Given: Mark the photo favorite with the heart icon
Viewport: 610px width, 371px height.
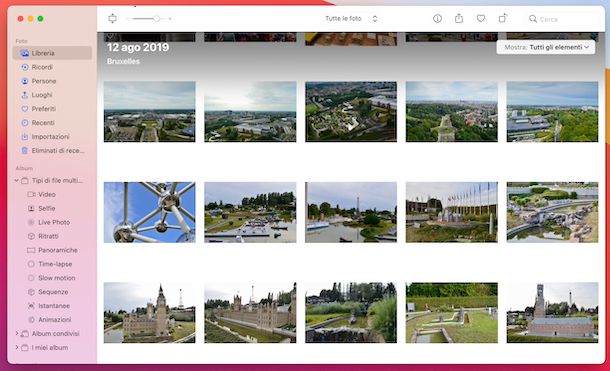Looking at the screenshot, I should pyautogui.click(x=481, y=18).
